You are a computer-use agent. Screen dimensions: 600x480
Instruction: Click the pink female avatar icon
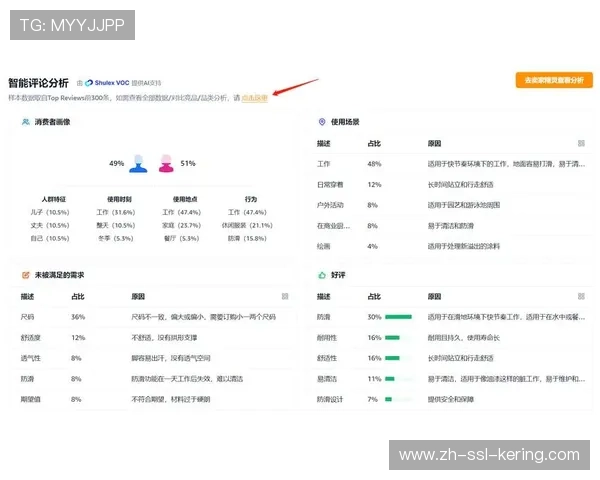pos(166,164)
